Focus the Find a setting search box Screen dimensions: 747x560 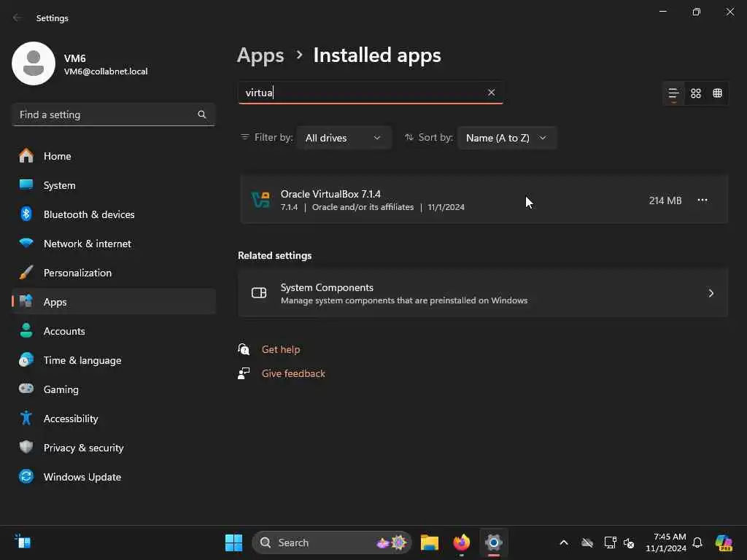[106, 114]
